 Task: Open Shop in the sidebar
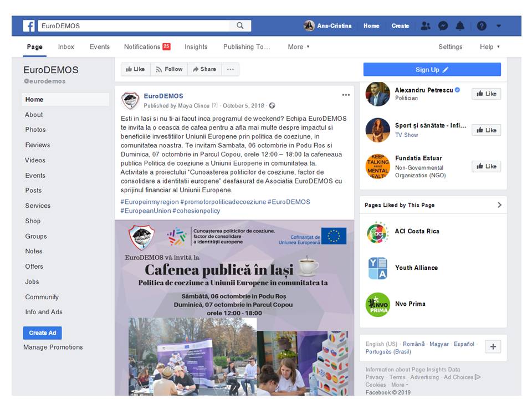33,221
